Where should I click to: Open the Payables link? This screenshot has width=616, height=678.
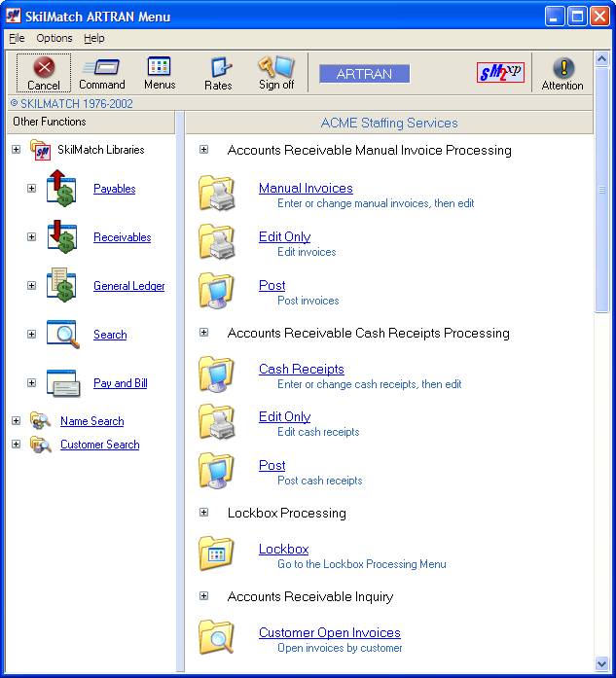tap(114, 189)
